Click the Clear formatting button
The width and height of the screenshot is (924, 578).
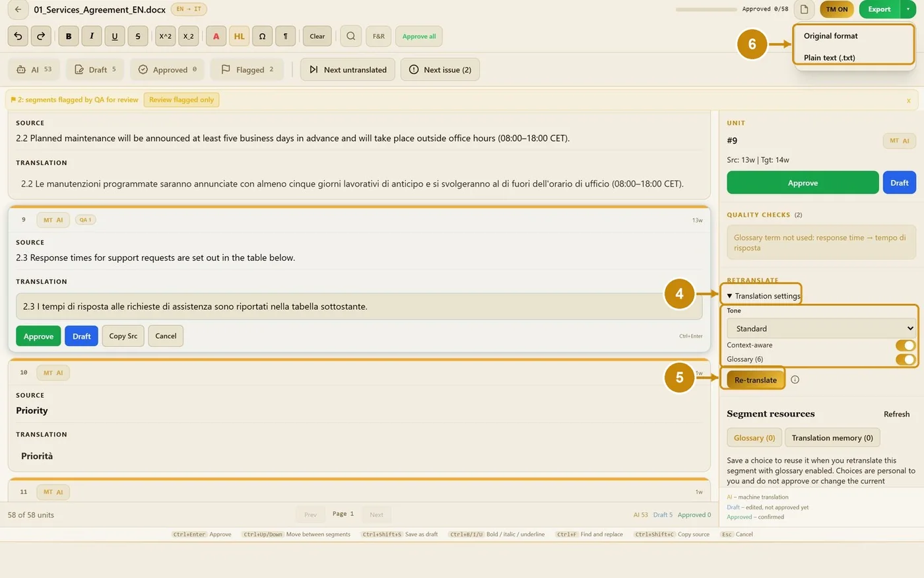pos(317,36)
